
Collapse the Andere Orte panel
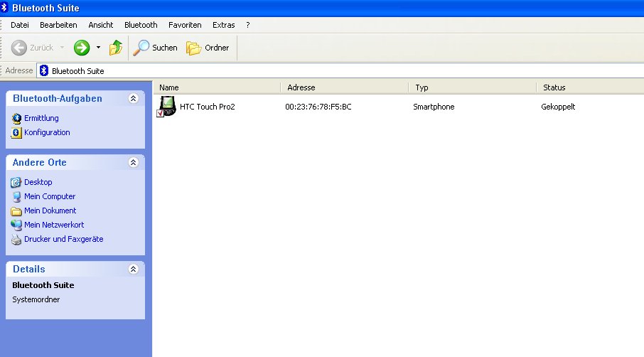[x=133, y=162]
